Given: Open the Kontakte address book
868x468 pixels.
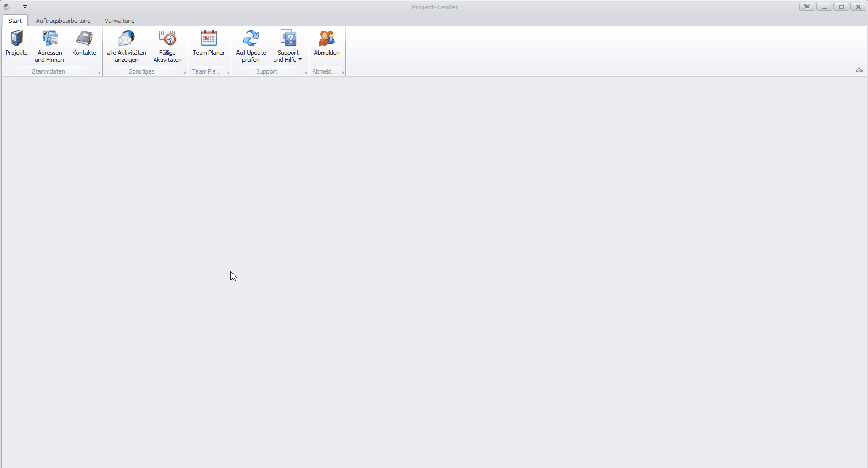Looking at the screenshot, I should tap(84, 39).
